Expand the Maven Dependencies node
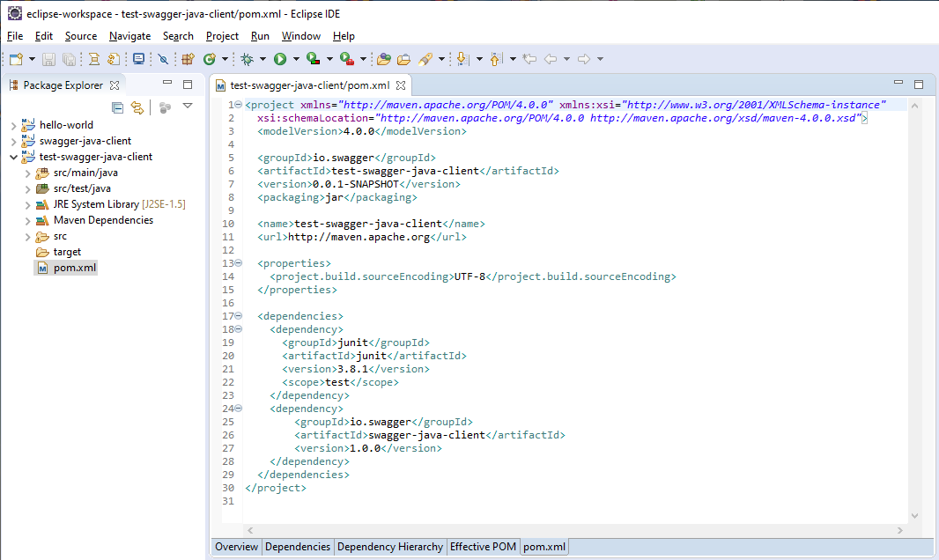The height and width of the screenshot is (560, 939). click(x=27, y=220)
